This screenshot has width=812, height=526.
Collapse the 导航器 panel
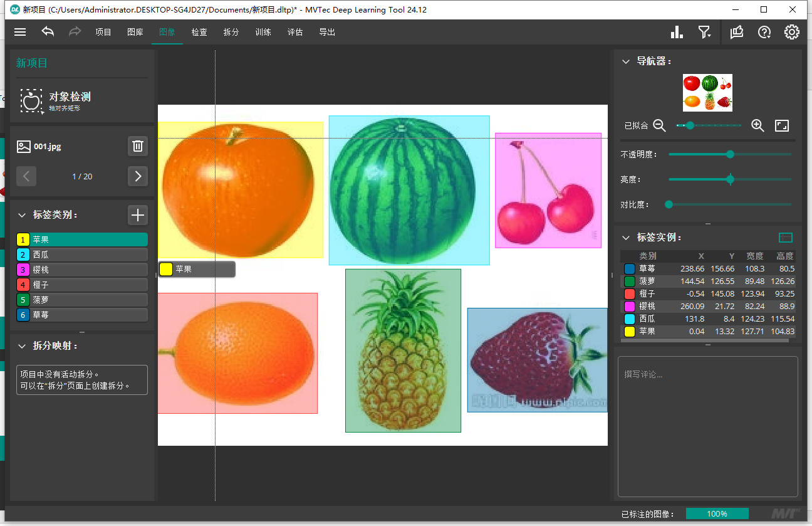[625, 61]
